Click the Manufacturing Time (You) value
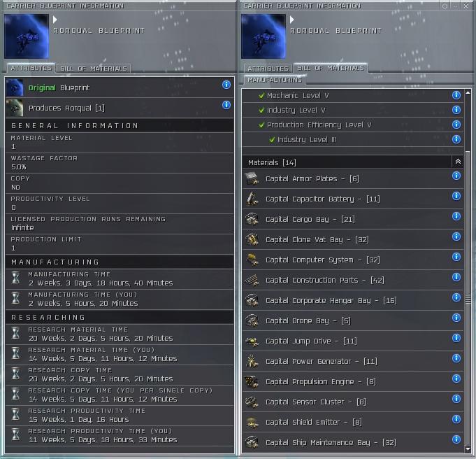The height and width of the screenshot is (459, 476). [x=83, y=303]
